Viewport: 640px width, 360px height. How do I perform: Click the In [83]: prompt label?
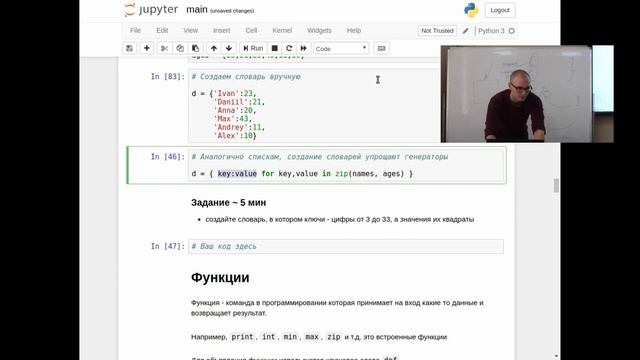click(168, 77)
